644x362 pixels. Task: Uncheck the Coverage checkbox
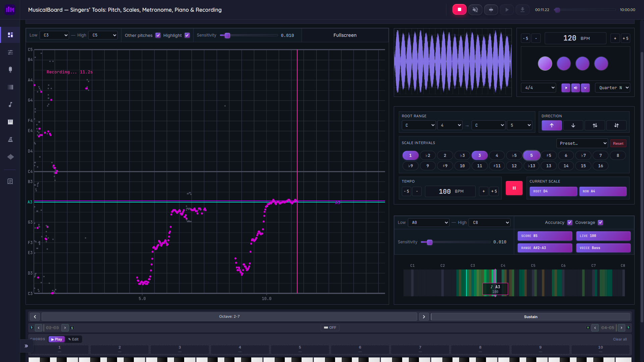point(600,223)
